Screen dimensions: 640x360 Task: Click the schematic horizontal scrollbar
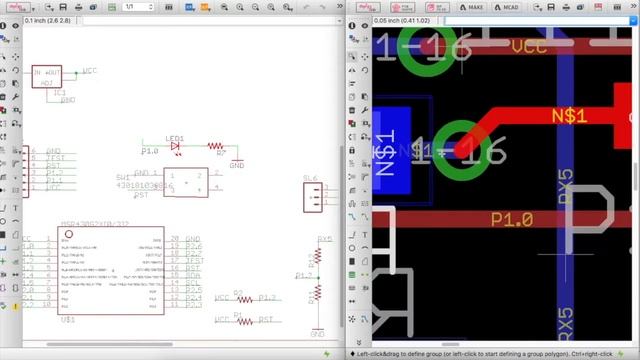point(109,344)
